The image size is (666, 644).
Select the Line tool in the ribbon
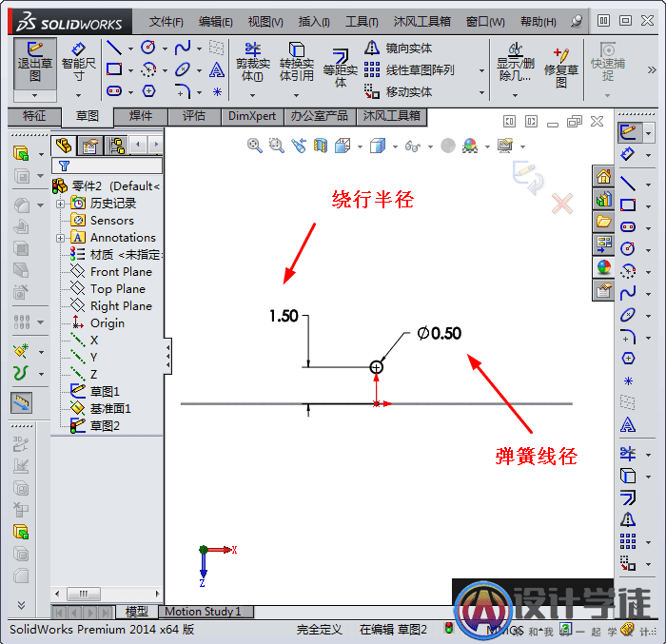[x=114, y=48]
